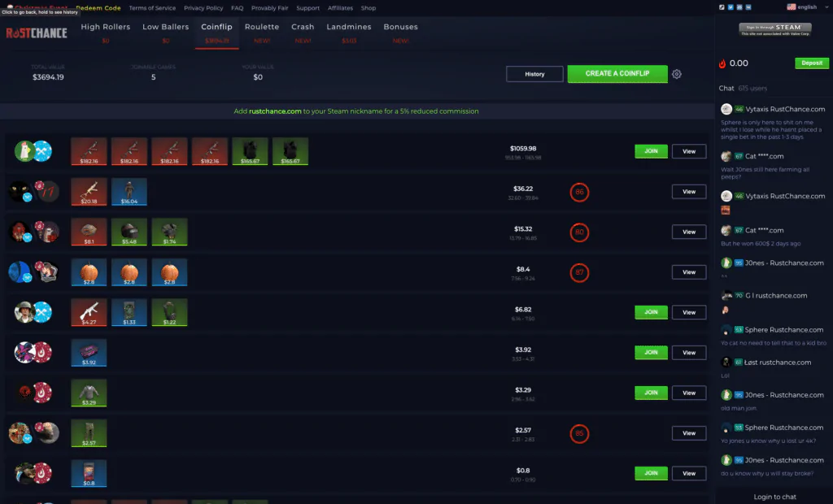Click the $20.18 AK rifle skin item
The image size is (833, 504).
(89, 192)
